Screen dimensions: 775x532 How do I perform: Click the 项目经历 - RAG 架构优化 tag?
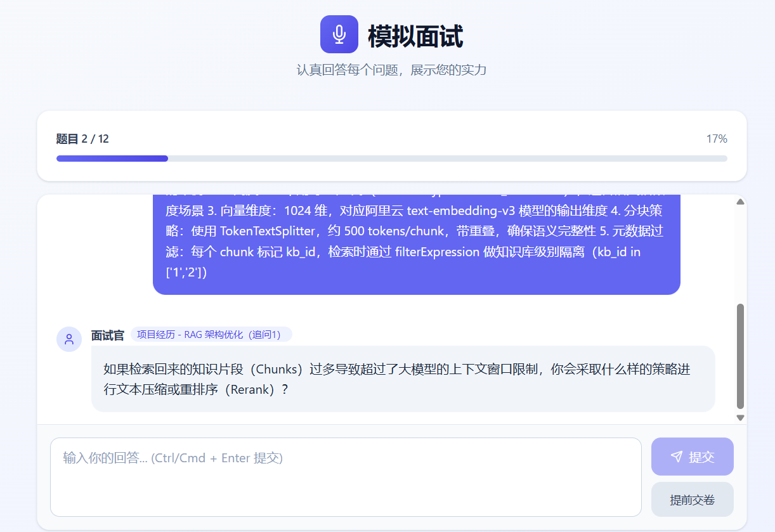coord(211,334)
